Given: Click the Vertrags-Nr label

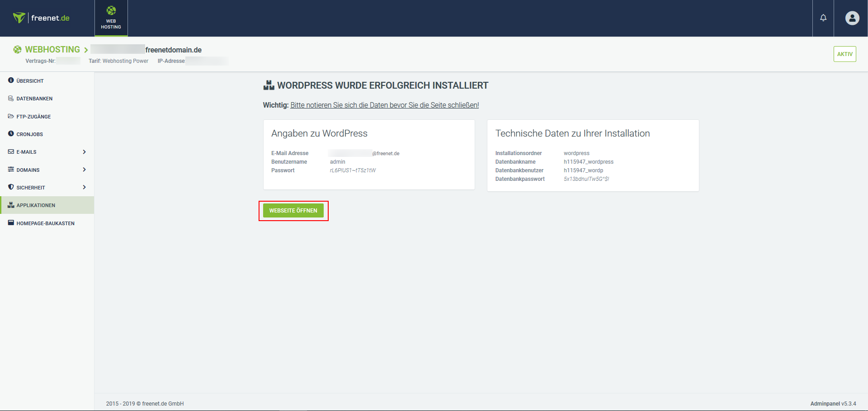Looking at the screenshot, I should [41, 61].
